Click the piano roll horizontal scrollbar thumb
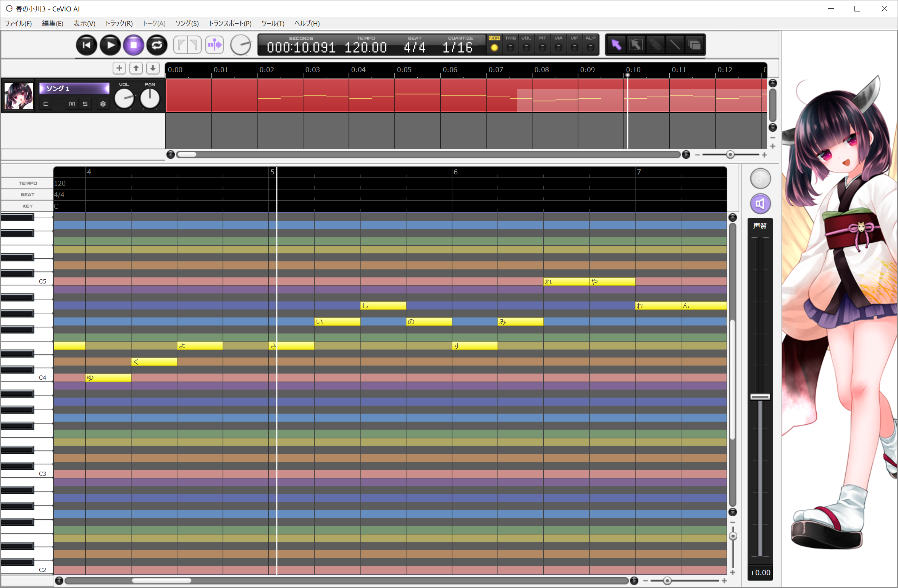The image size is (898, 588). [162, 581]
